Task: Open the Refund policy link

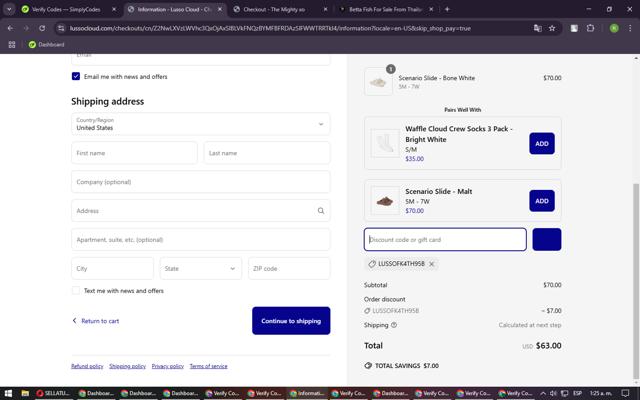Action: coord(87,366)
